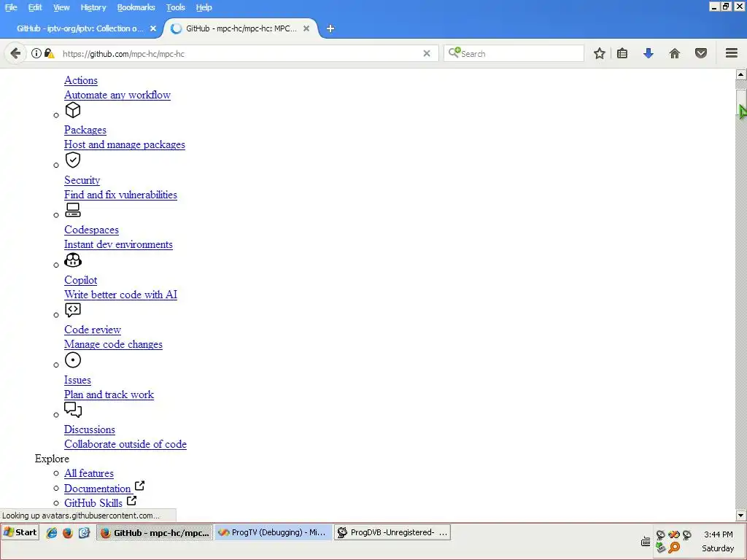Click Instant dev environments link
This screenshot has height=560, width=747.
coord(119,244)
